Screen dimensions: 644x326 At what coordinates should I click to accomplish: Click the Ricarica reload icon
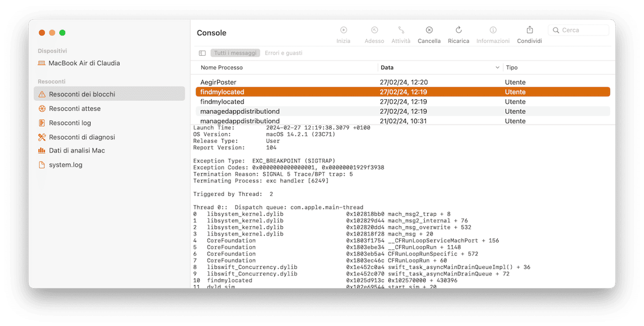pos(459,30)
